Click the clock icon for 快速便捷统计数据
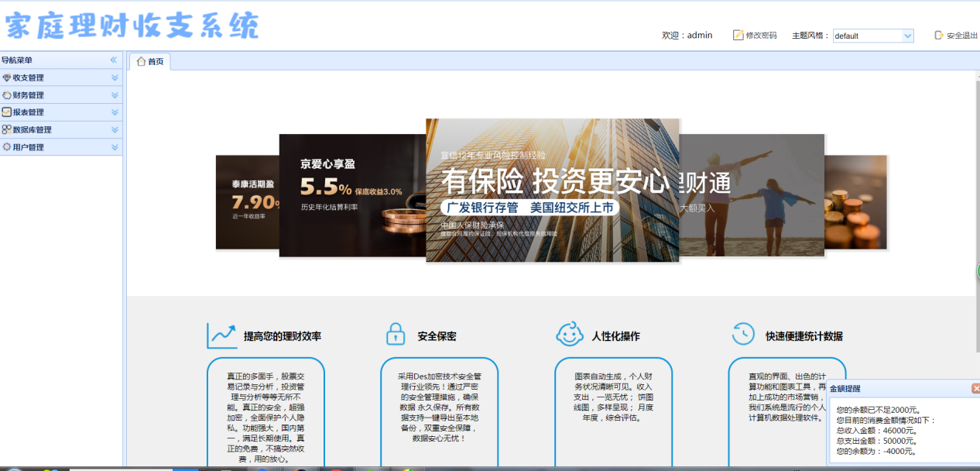Screen dimensions: 980x471 pos(743,334)
